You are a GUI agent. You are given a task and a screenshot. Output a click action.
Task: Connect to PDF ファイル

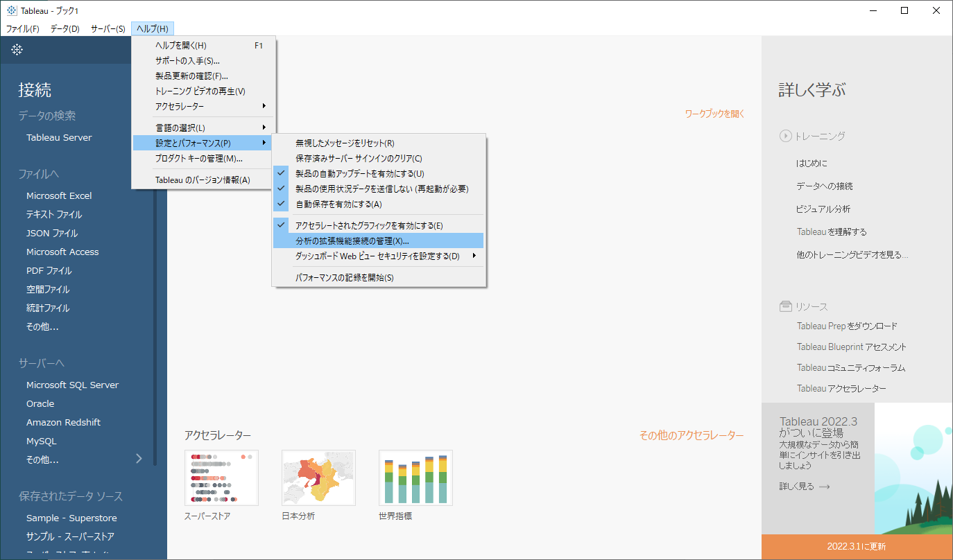pyautogui.click(x=49, y=270)
